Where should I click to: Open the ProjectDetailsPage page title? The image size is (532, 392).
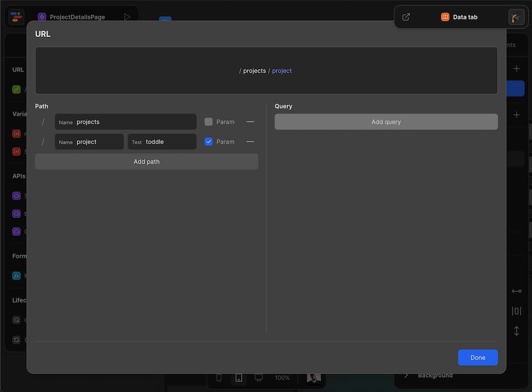pos(77,17)
